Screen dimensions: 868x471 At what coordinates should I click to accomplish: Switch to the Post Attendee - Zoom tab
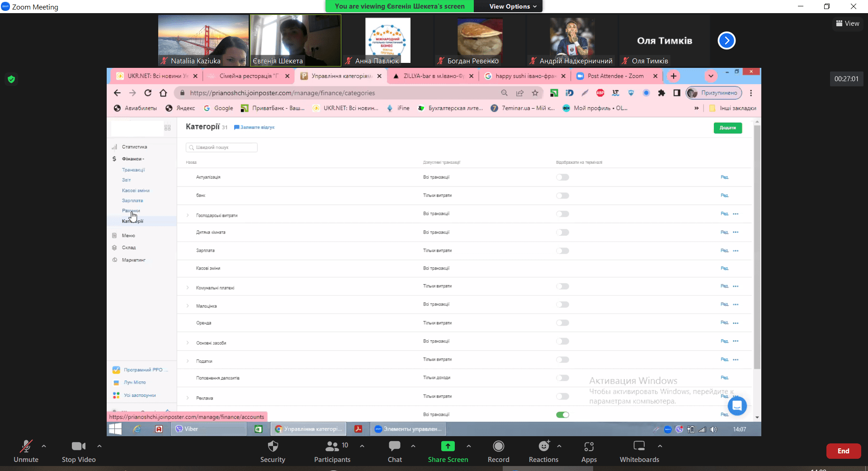click(615, 76)
